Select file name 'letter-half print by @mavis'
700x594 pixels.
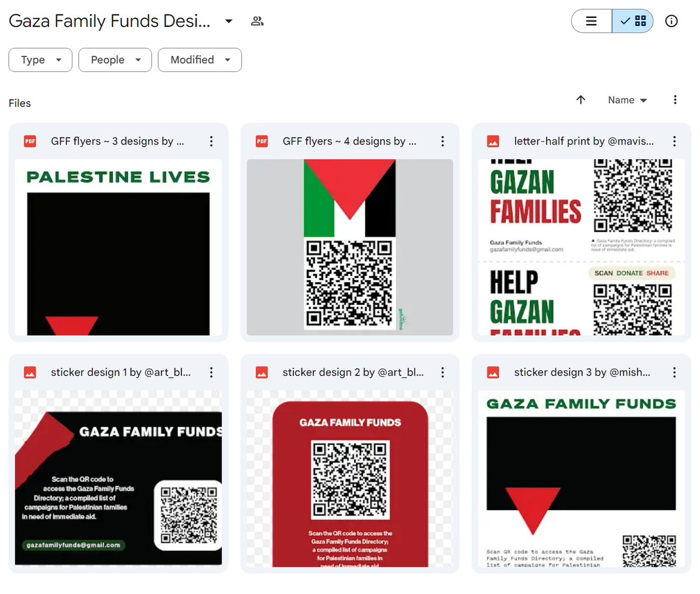(x=584, y=141)
